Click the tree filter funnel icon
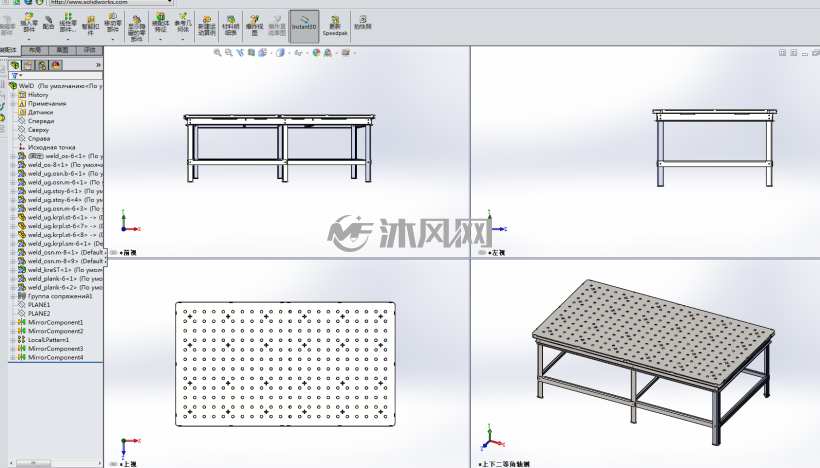Viewport: 820px width, 468px height. [15, 76]
